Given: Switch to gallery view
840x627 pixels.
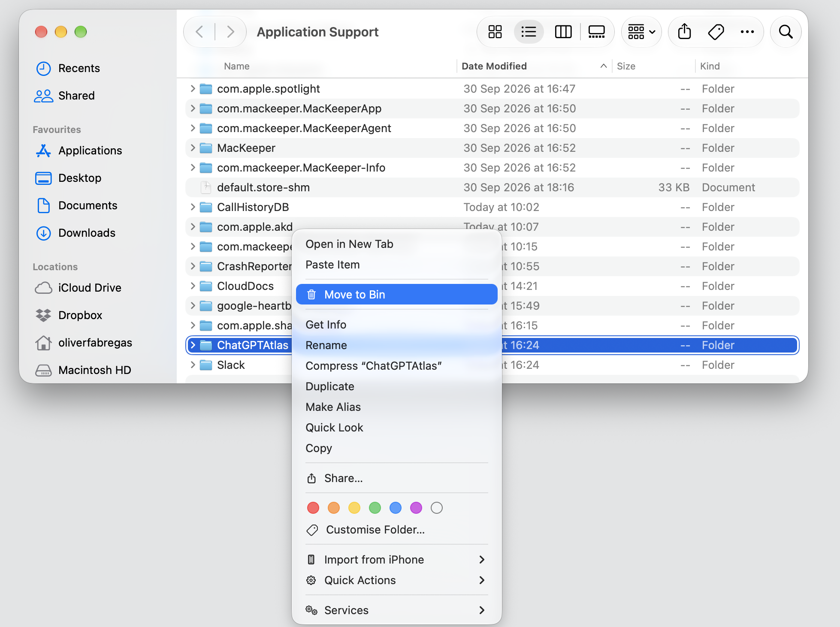Looking at the screenshot, I should (596, 32).
